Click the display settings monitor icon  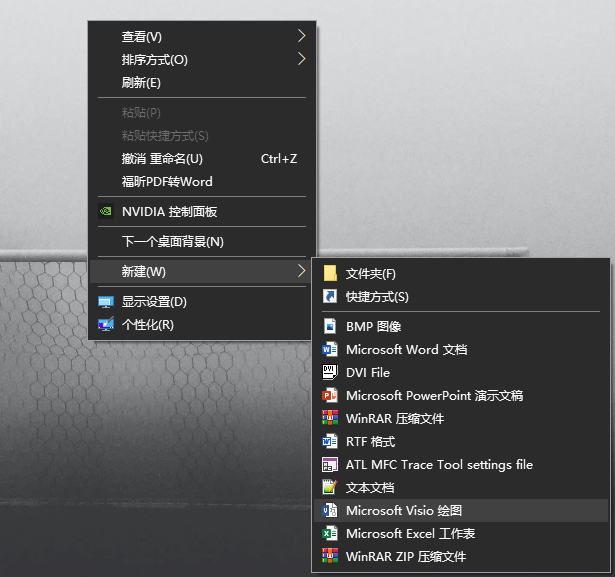pyautogui.click(x=106, y=302)
